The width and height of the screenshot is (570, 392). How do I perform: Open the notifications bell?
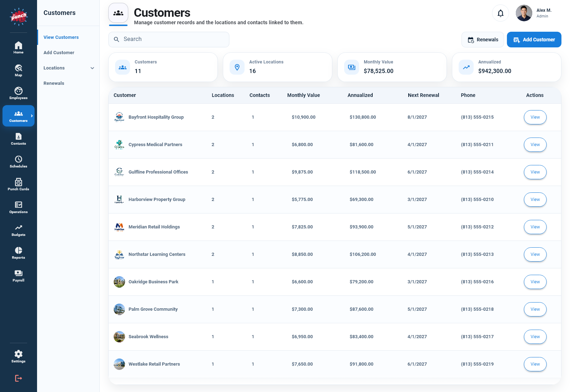click(x=501, y=13)
